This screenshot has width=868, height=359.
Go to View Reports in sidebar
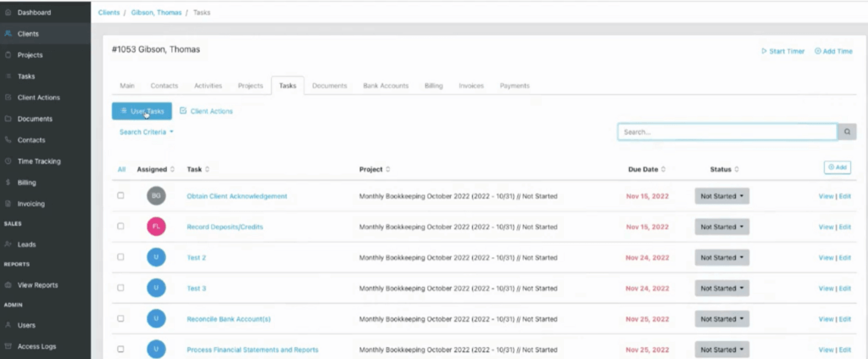click(38, 285)
